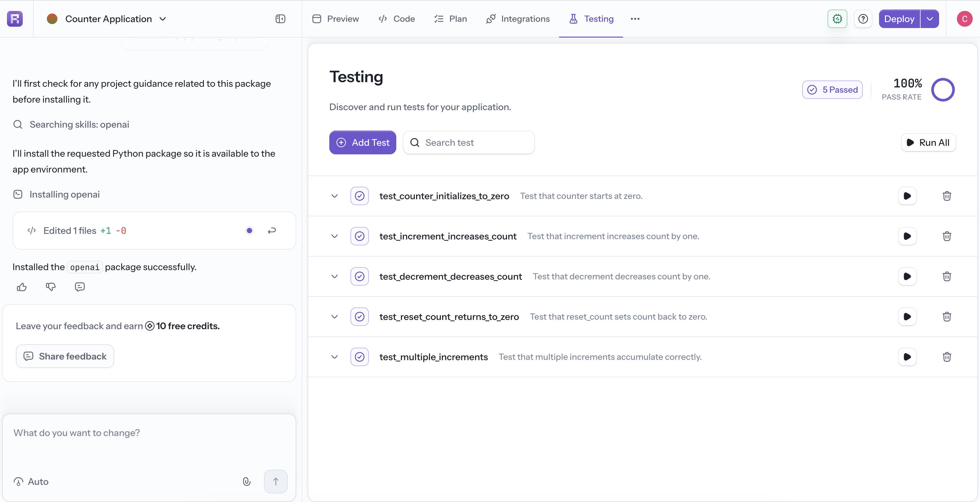980x502 pixels.
Task: Click the Installing openai step
Action: (x=56, y=194)
